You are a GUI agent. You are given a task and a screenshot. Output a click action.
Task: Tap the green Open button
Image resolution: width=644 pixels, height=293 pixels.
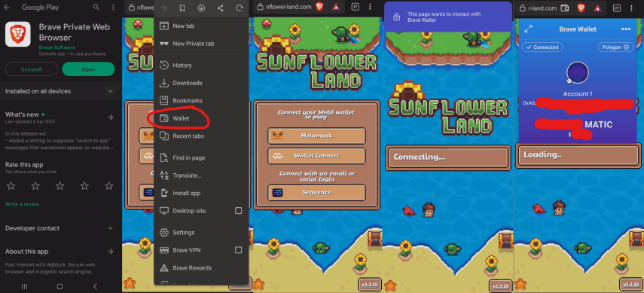[88, 69]
